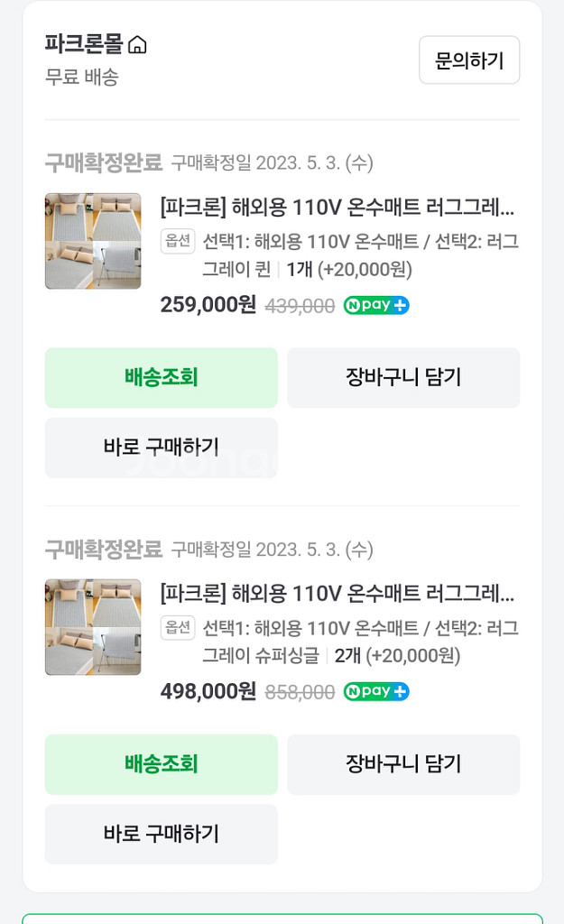Click the second product image thumbnail

92,627
